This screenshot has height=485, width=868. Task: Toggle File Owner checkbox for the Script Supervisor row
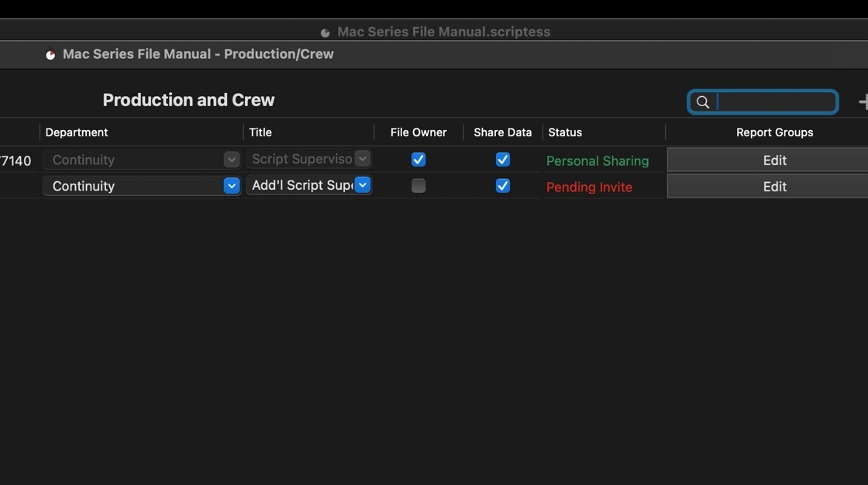click(418, 160)
